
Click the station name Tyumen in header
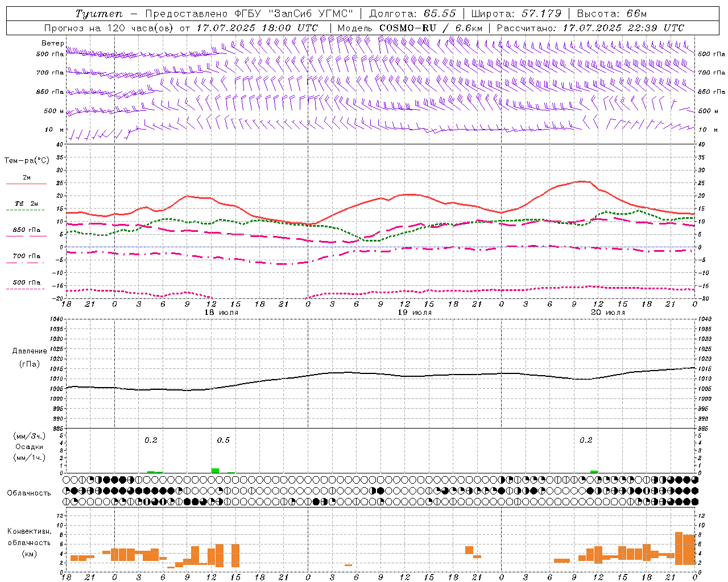click(99, 14)
